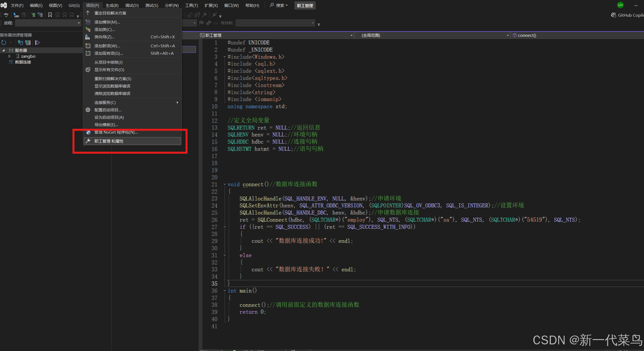Screen dimensions: 644x351
Task: Collapse the connect() function fold at line 21
Action: [225, 184]
